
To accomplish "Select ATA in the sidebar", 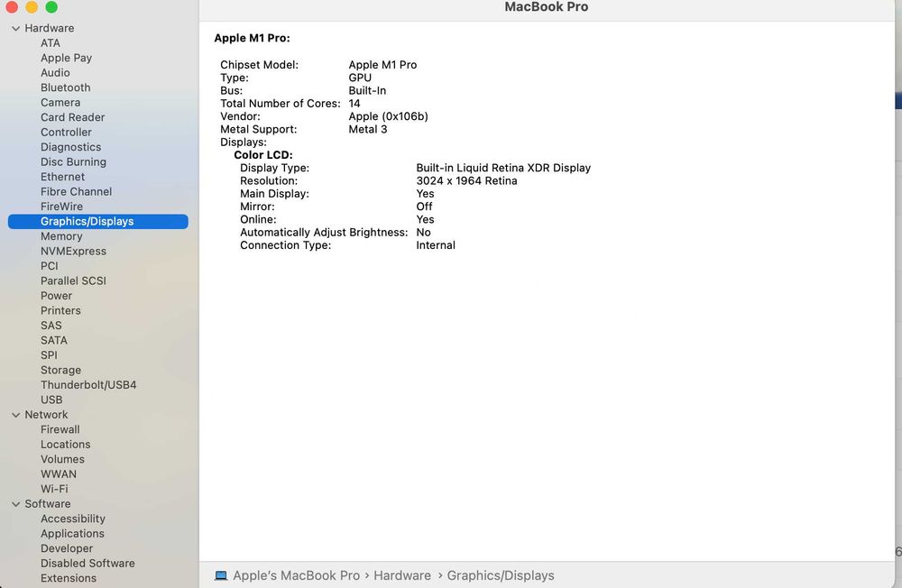I will tap(50, 43).
